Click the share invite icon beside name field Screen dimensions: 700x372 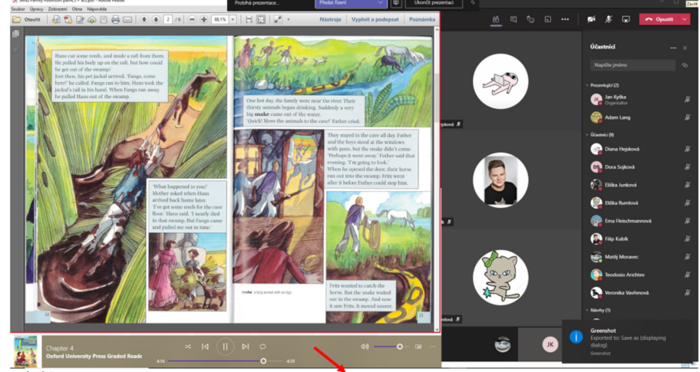(x=684, y=65)
